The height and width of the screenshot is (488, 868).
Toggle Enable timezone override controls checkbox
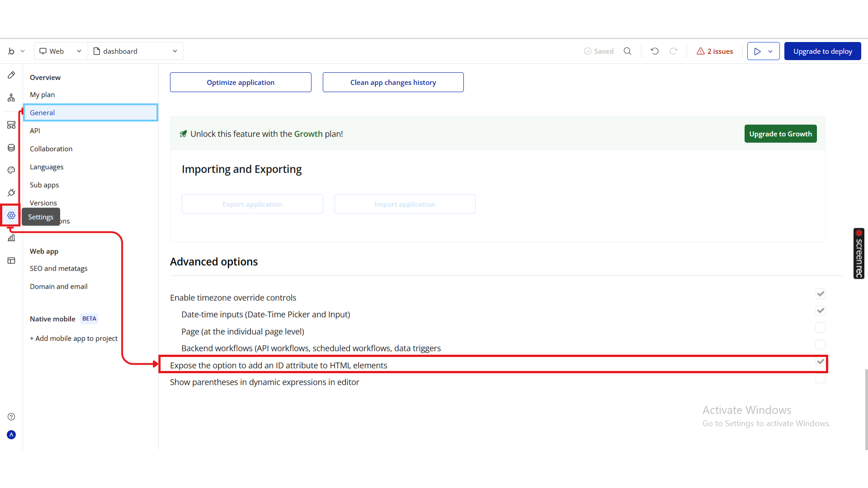(821, 294)
